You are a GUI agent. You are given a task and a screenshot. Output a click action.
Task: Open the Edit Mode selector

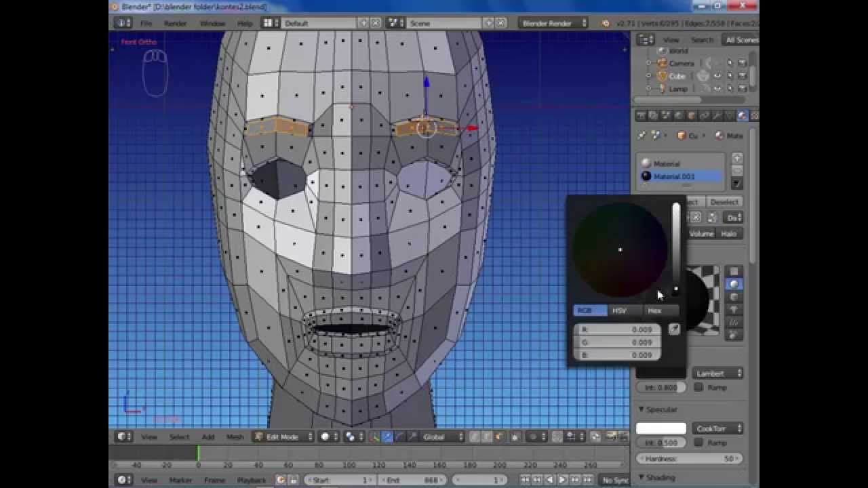tap(283, 437)
